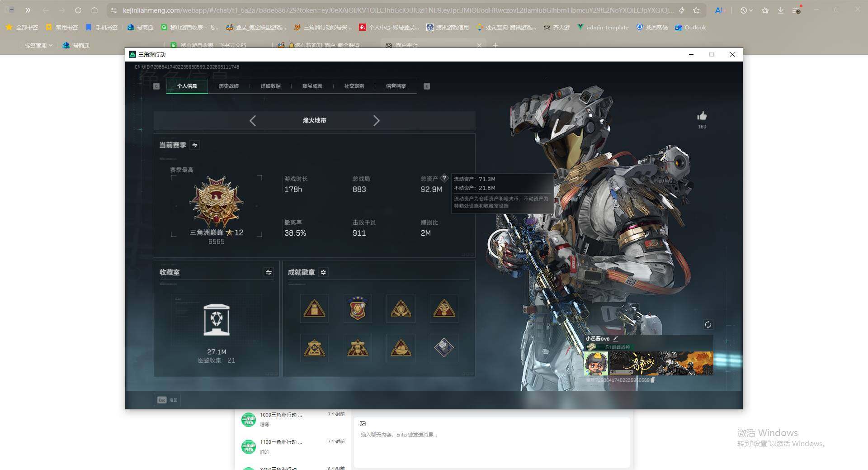
Task: Open the browser downloads icon
Action: tap(781, 10)
